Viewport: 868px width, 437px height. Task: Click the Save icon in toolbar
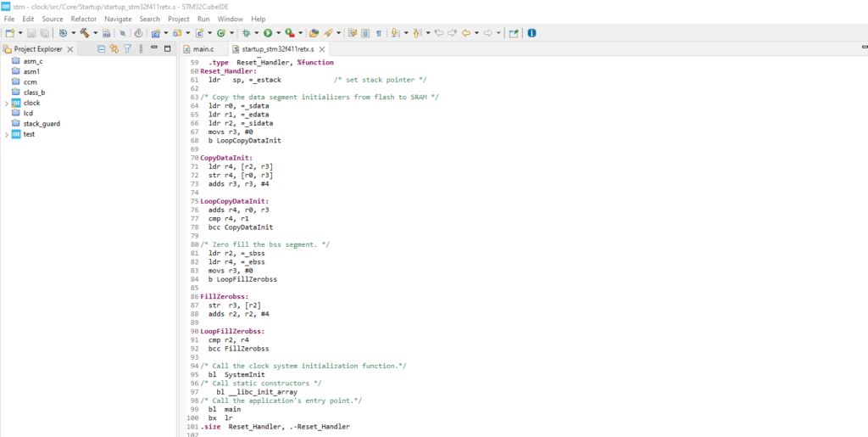click(31, 33)
